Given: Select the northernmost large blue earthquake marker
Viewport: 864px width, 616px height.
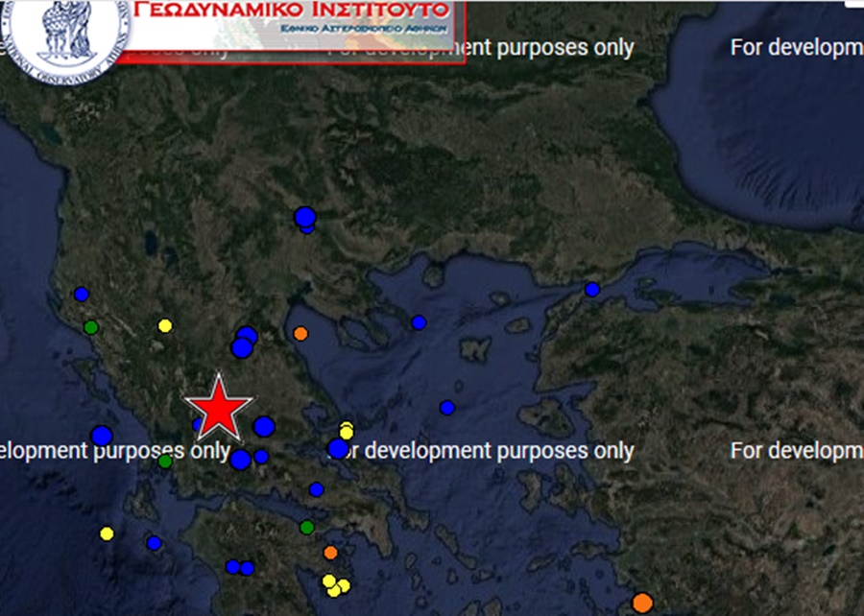Looking at the screenshot, I should (x=305, y=217).
